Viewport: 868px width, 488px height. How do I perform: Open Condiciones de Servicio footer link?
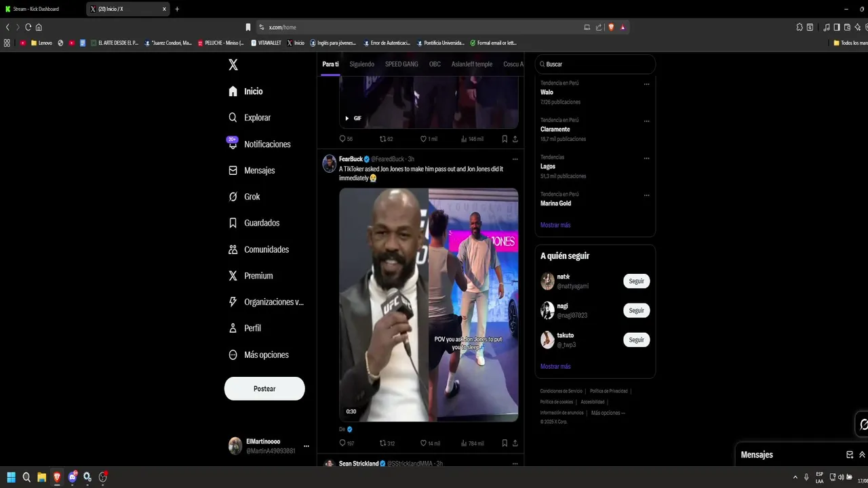click(x=561, y=391)
